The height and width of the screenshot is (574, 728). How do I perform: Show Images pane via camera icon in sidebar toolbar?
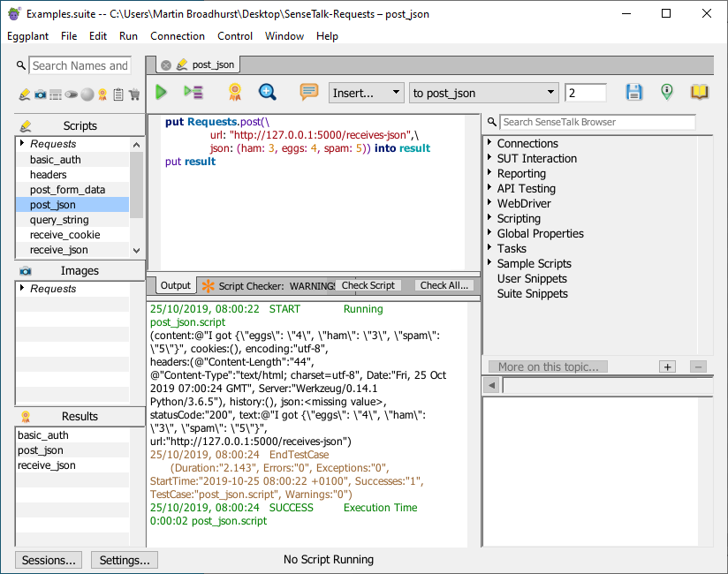click(x=41, y=94)
